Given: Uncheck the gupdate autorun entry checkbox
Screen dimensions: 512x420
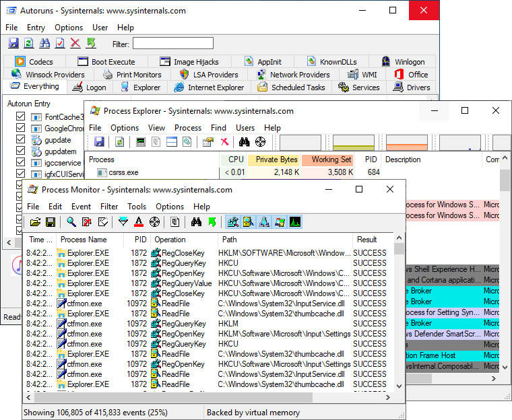Looking at the screenshot, I should (20, 139).
